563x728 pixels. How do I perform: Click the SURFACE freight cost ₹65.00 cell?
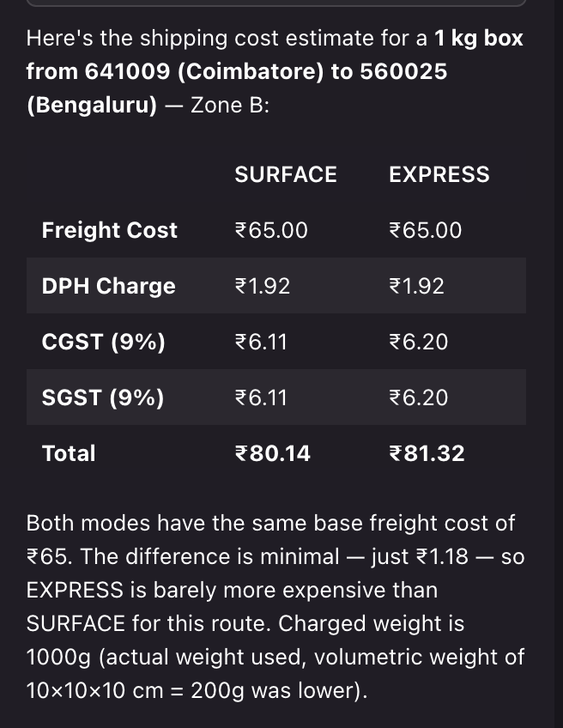(x=271, y=230)
